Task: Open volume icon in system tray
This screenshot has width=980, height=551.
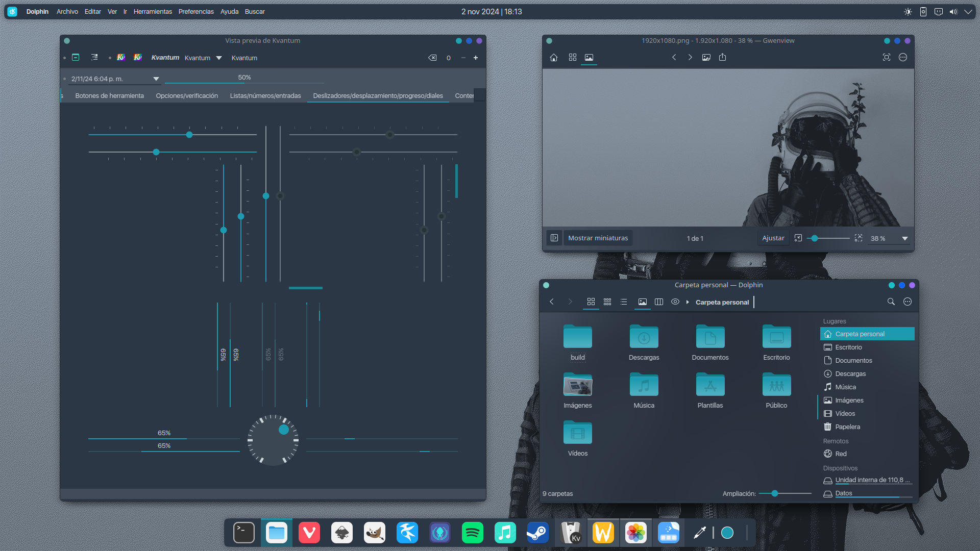Action: (x=953, y=12)
